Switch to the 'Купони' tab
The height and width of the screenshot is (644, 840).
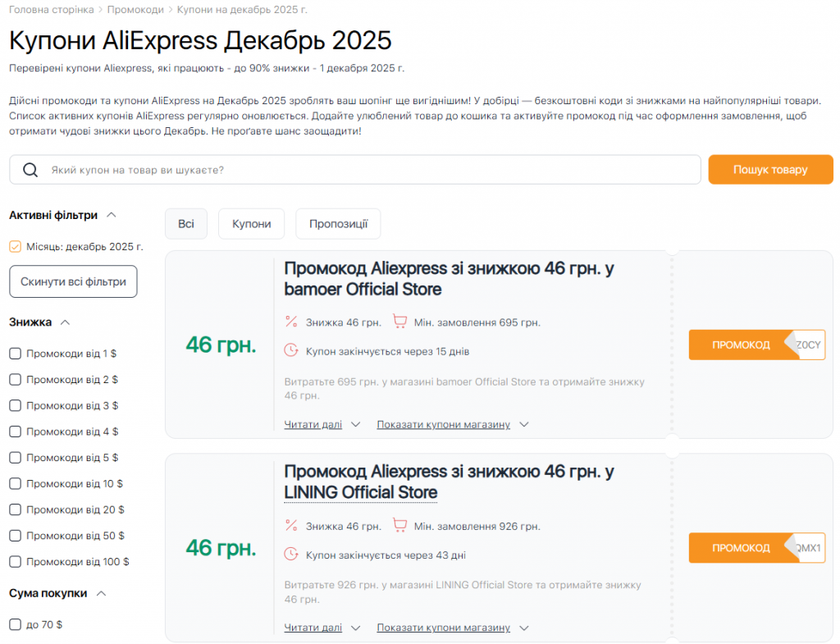(251, 223)
